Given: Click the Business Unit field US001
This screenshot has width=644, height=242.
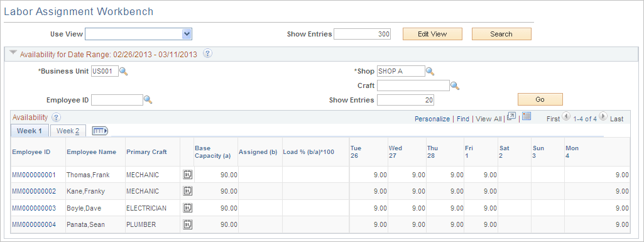Looking at the screenshot, I should (x=105, y=71).
